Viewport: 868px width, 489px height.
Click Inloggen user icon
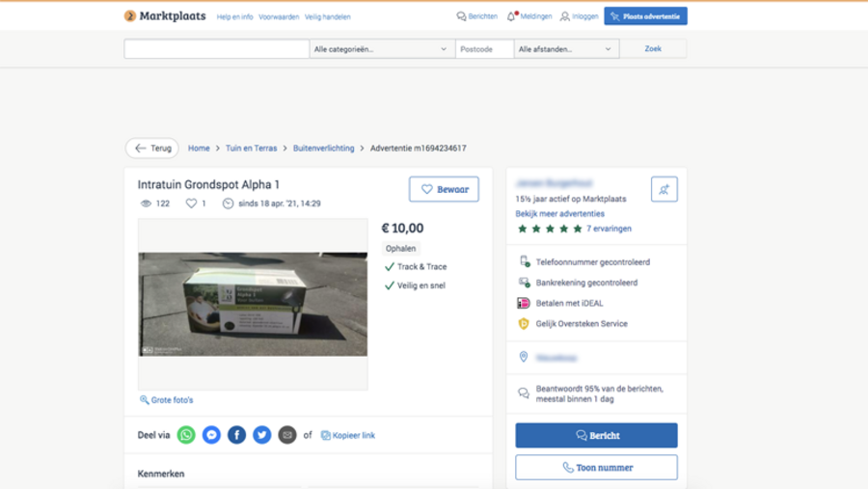564,16
